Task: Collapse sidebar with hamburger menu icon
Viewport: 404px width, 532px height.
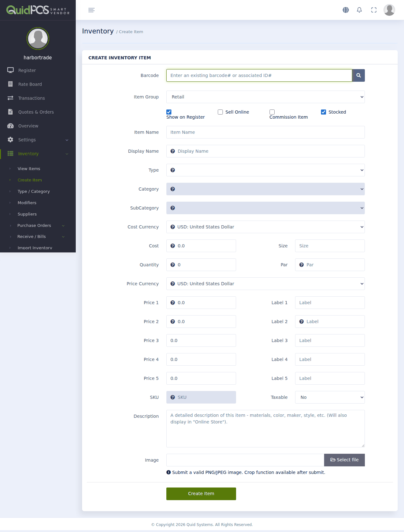Action: click(92, 10)
